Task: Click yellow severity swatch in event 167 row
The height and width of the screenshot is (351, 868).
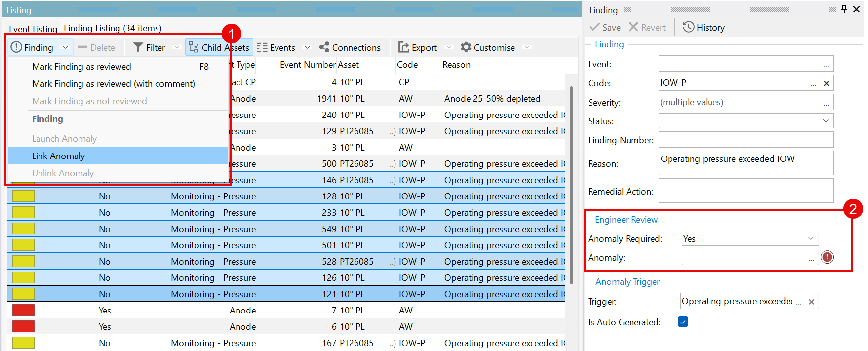Action: 23,343
